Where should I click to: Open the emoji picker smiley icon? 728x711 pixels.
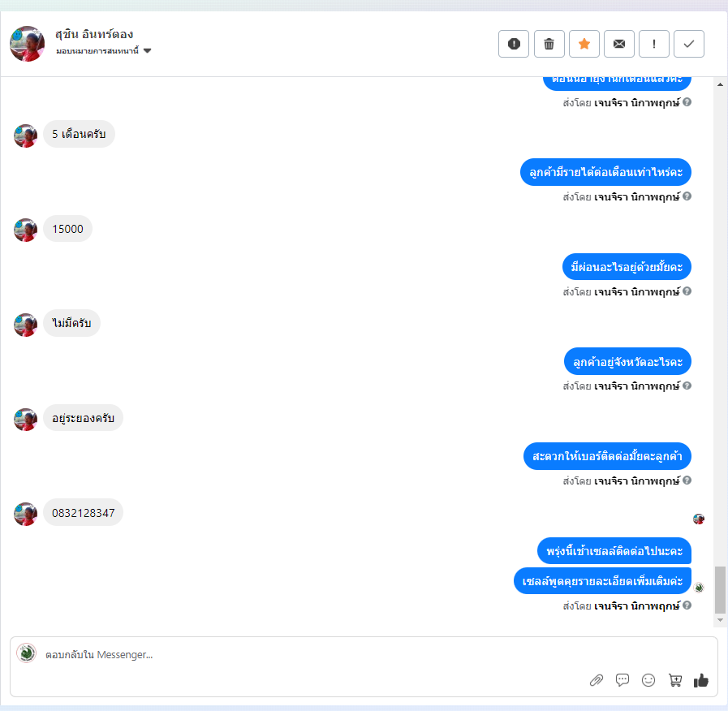[x=648, y=680]
